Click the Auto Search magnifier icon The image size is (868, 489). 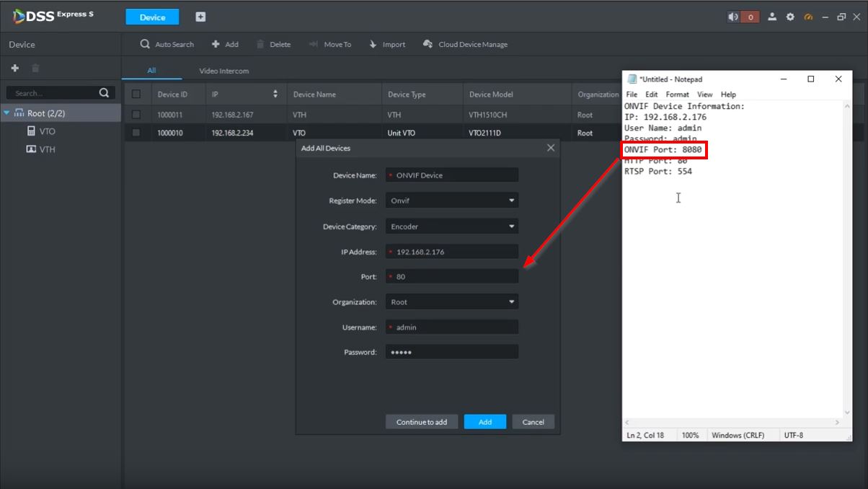tap(145, 44)
